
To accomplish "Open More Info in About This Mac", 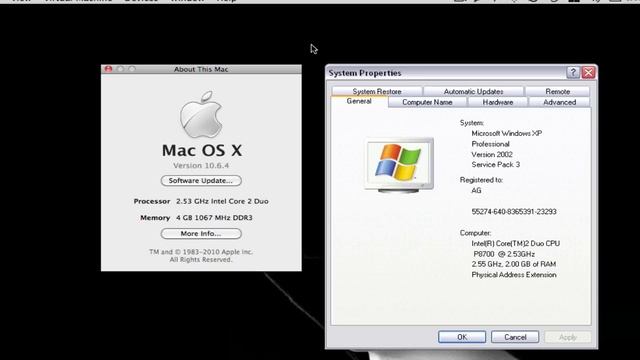I will (x=201, y=233).
